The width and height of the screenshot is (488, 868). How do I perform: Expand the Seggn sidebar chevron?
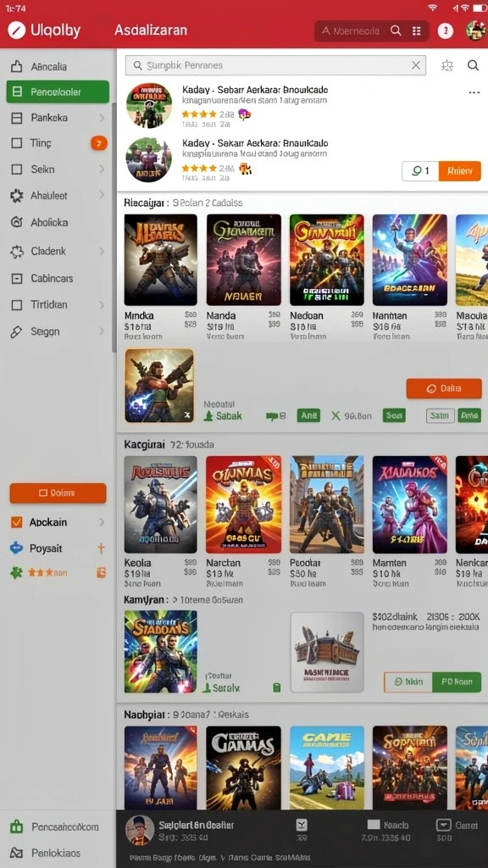click(102, 331)
